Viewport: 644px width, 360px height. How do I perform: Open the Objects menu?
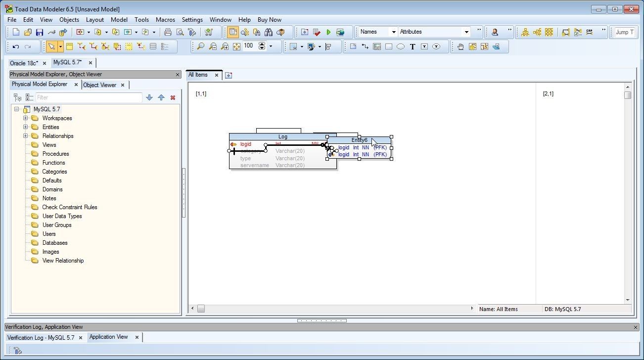(69, 20)
